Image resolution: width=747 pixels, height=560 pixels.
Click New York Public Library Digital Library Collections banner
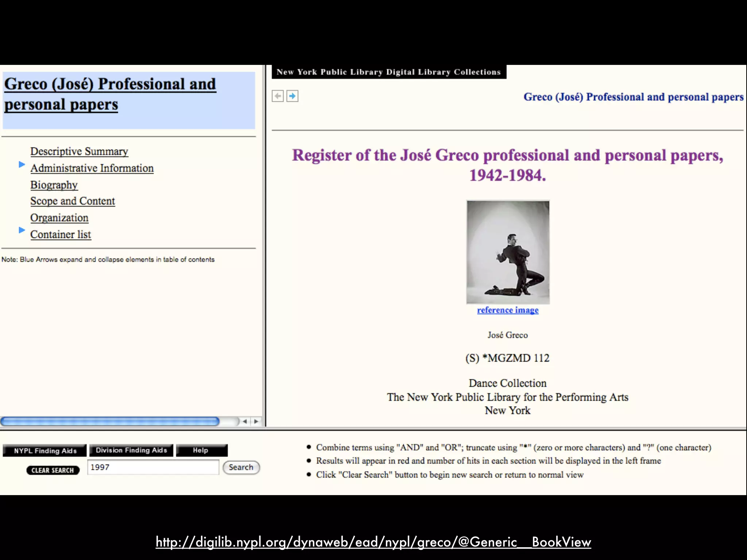tap(389, 72)
